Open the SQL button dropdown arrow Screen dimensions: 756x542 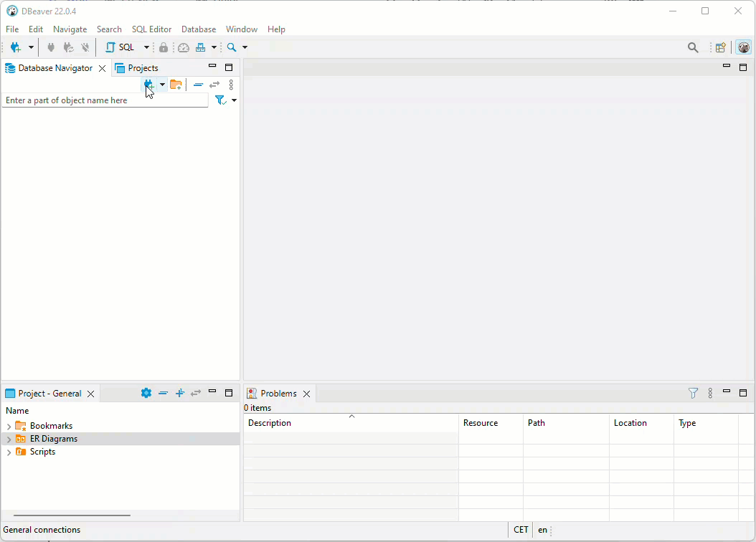(x=146, y=47)
